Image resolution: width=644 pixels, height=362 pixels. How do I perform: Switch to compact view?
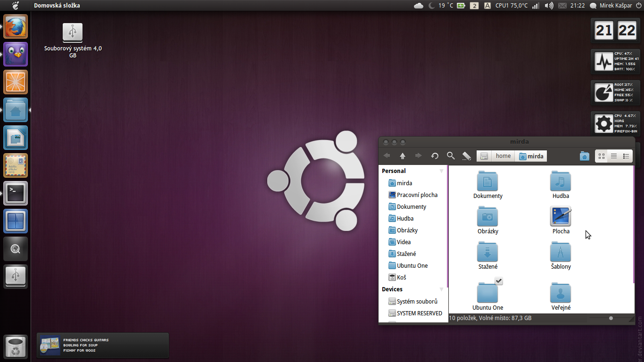coord(626,156)
